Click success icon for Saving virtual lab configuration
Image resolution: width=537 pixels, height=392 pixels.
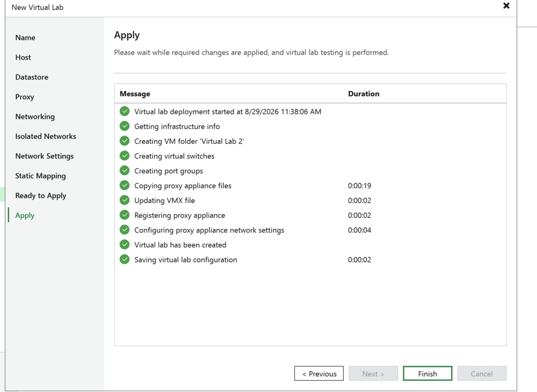click(124, 259)
